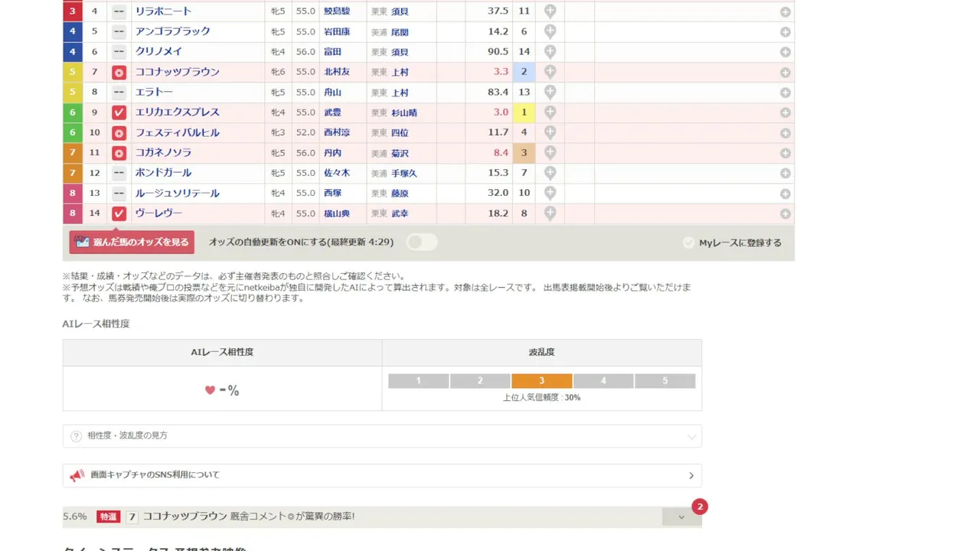Click the pin icon in ヴーレヴー row
The image size is (980, 551).
550,214
